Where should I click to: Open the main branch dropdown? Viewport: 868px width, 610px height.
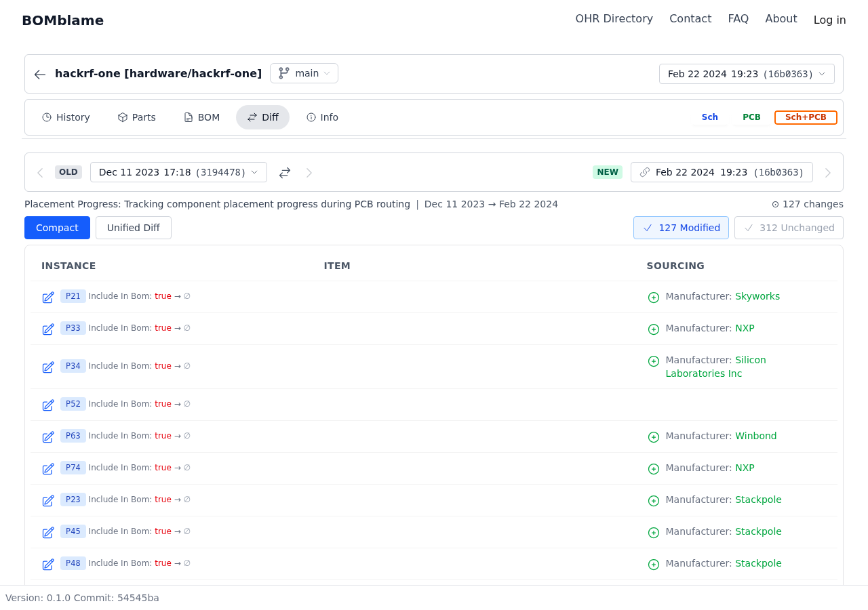tap(304, 73)
